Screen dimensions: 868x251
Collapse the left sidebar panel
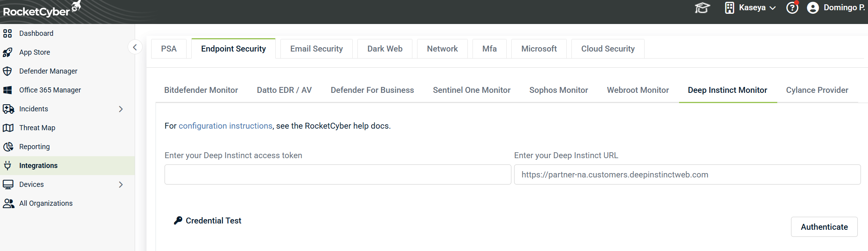(135, 48)
